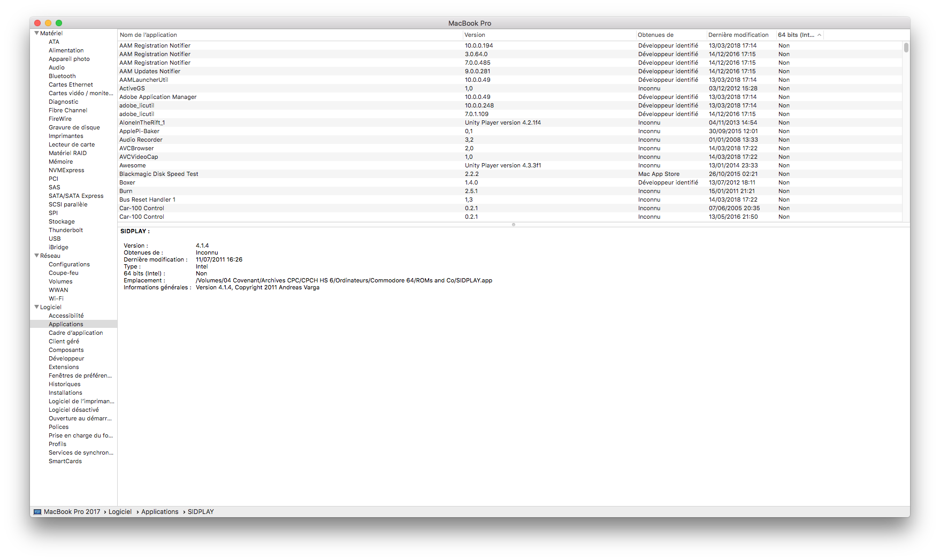Select the Blackmagic Disk Speed Test row
The image size is (940, 560).
tap(159, 174)
